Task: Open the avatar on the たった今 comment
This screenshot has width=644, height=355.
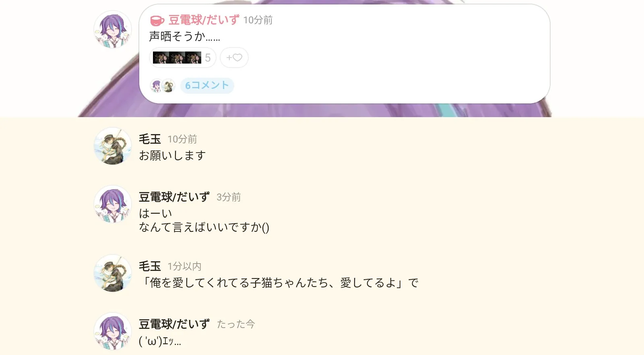Action: click(x=113, y=332)
